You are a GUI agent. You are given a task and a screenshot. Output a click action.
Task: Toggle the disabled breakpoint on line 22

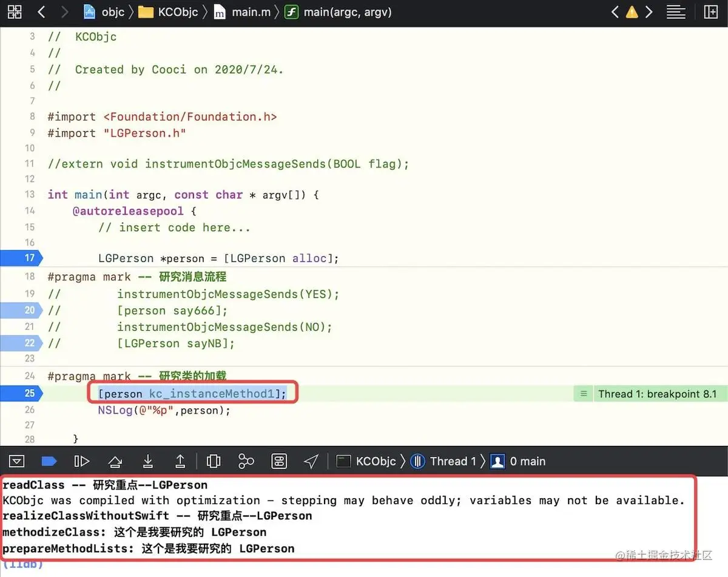[x=21, y=343]
